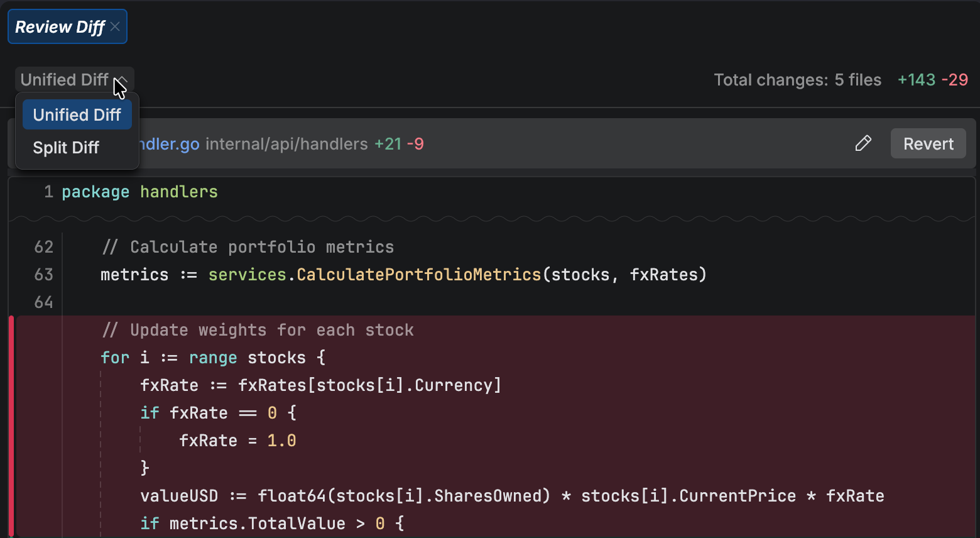
Task: Switch to the Review Diff tab
Action: coord(60,26)
